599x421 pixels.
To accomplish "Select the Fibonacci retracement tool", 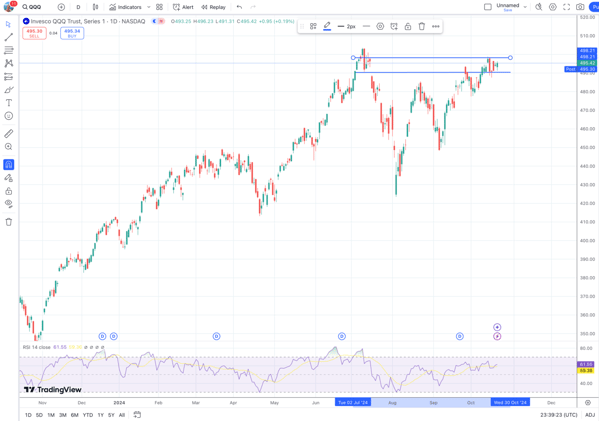I will point(8,50).
